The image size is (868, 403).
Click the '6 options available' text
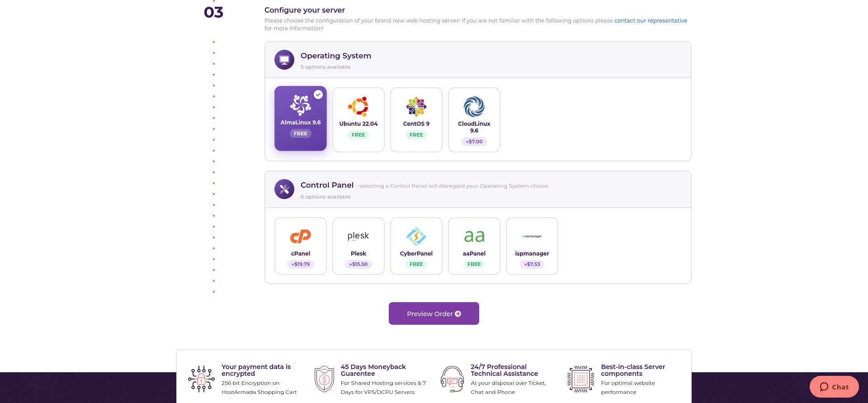coord(325,197)
